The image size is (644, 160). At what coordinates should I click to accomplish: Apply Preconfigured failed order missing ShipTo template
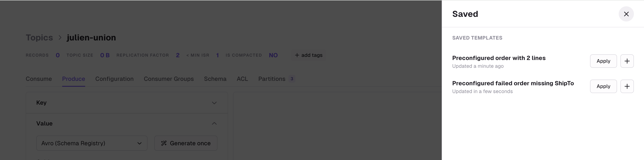coord(603,86)
